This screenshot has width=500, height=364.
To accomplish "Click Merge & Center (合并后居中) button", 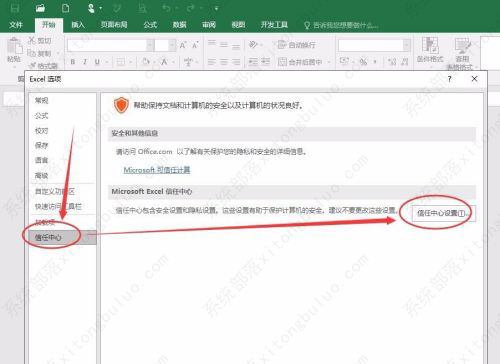I will (300, 62).
